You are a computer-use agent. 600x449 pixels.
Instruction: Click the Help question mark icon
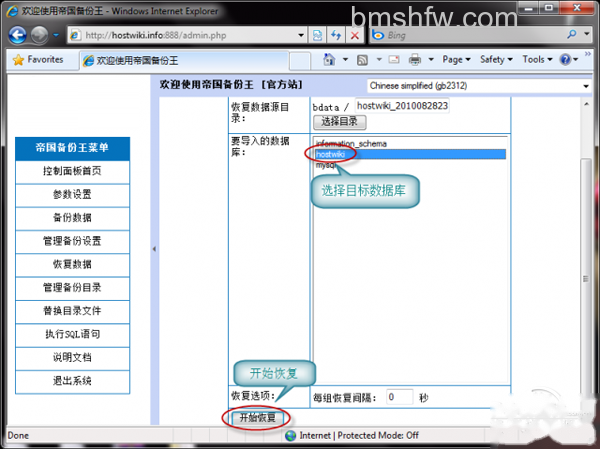click(565, 60)
